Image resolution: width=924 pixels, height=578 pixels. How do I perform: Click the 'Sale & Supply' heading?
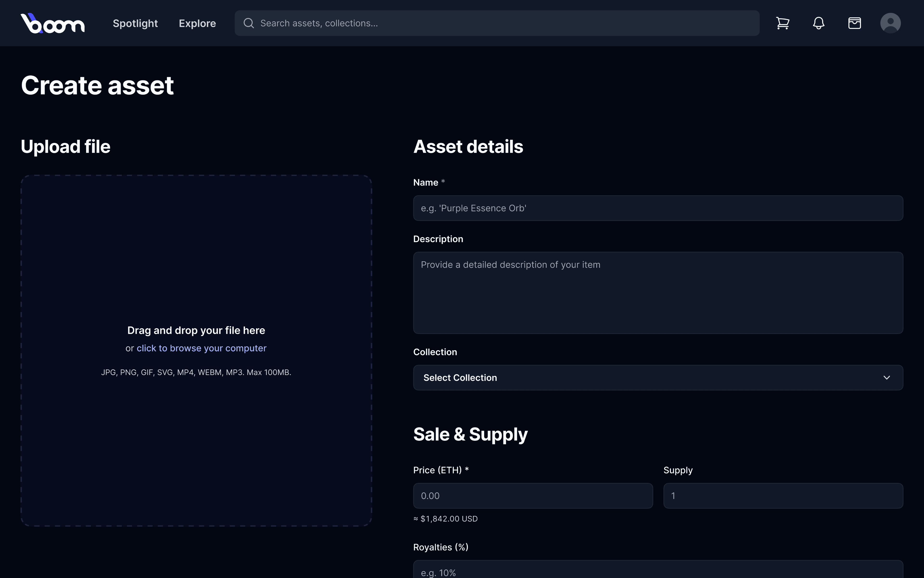(x=470, y=434)
